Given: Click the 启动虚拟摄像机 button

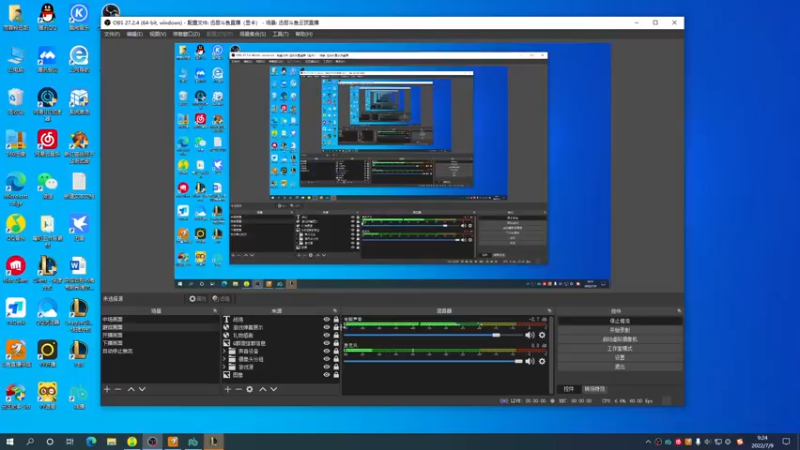Looking at the screenshot, I should point(620,339).
